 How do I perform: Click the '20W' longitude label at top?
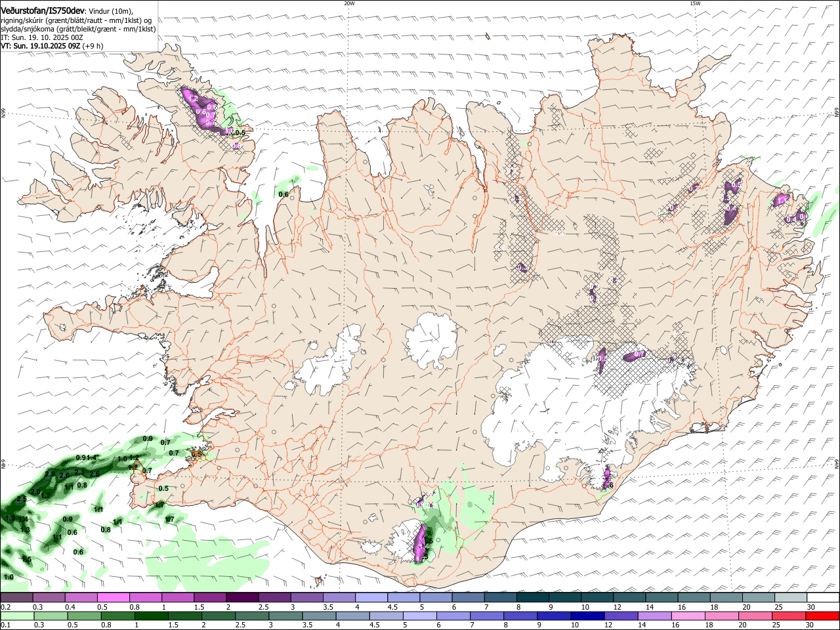(x=349, y=3)
